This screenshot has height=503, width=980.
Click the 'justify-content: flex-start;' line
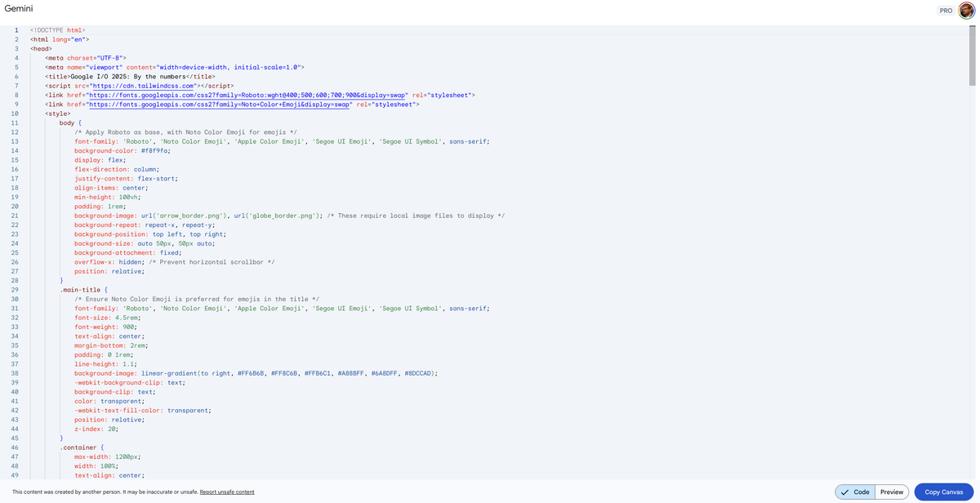126,178
